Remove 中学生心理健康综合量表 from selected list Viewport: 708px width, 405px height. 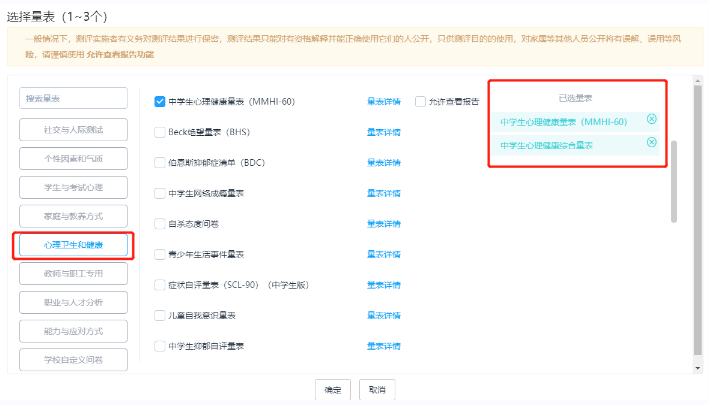point(652,143)
